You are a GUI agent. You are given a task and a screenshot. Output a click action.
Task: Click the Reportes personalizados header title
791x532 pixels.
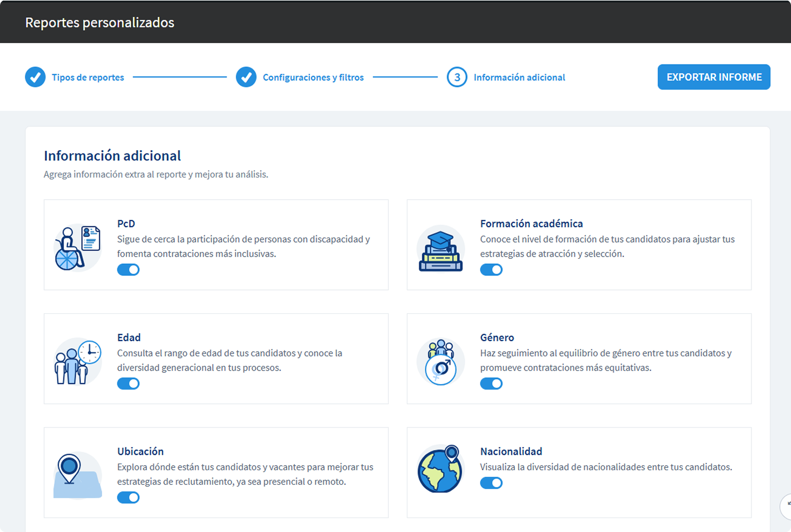click(100, 23)
